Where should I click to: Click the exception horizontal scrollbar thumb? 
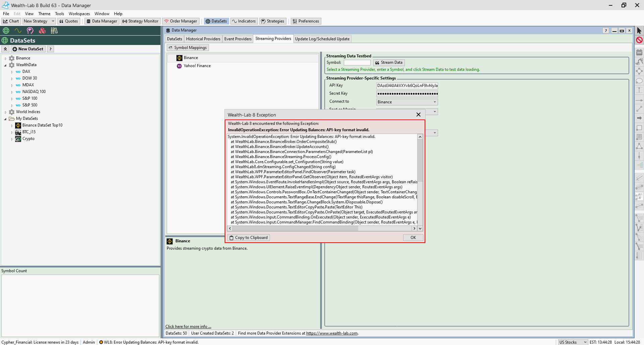click(x=296, y=229)
